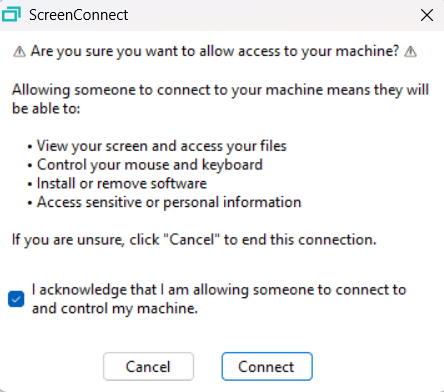The height and width of the screenshot is (392, 444).
Task: Click the 'be able to:' text line
Action: [x=46, y=108]
